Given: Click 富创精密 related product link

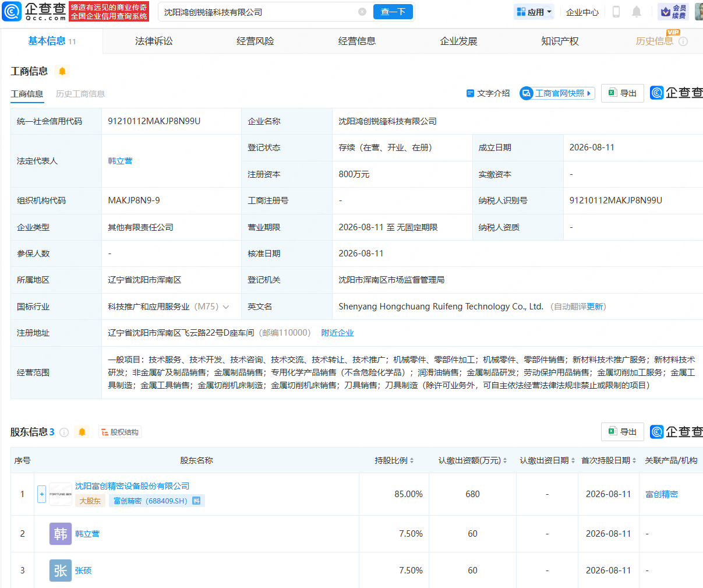Looking at the screenshot, I should pyautogui.click(x=662, y=494).
